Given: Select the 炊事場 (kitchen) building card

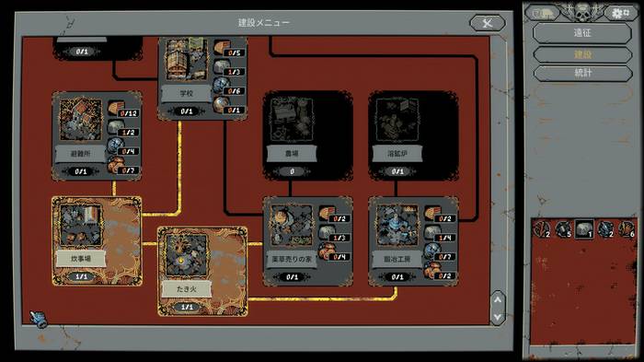Looking at the screenshot, I should point(97,241).
